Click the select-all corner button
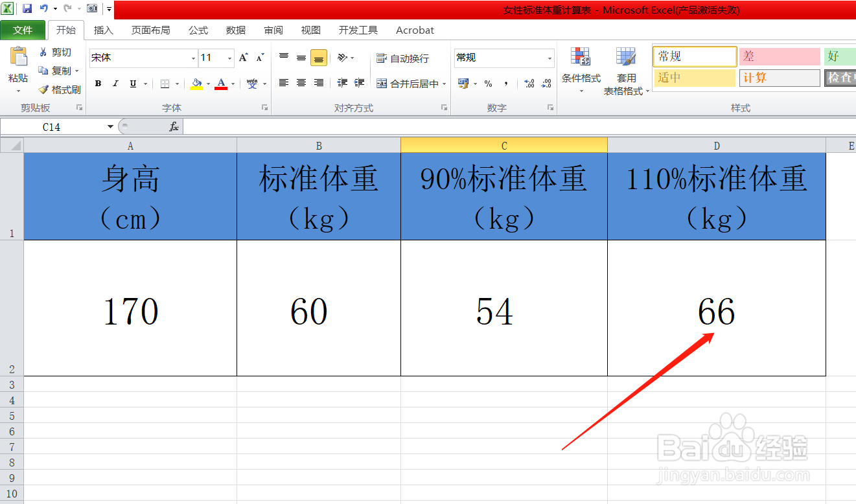Image resolution: width=856 pixels, height=504 pixels. 12,146
